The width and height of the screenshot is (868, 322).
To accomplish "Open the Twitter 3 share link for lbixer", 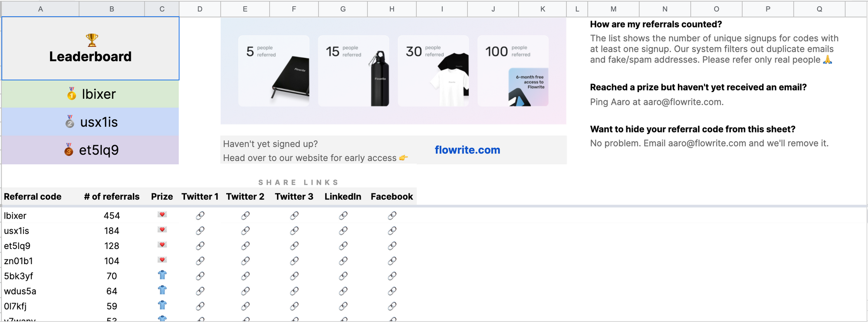I will coord(294,216).
